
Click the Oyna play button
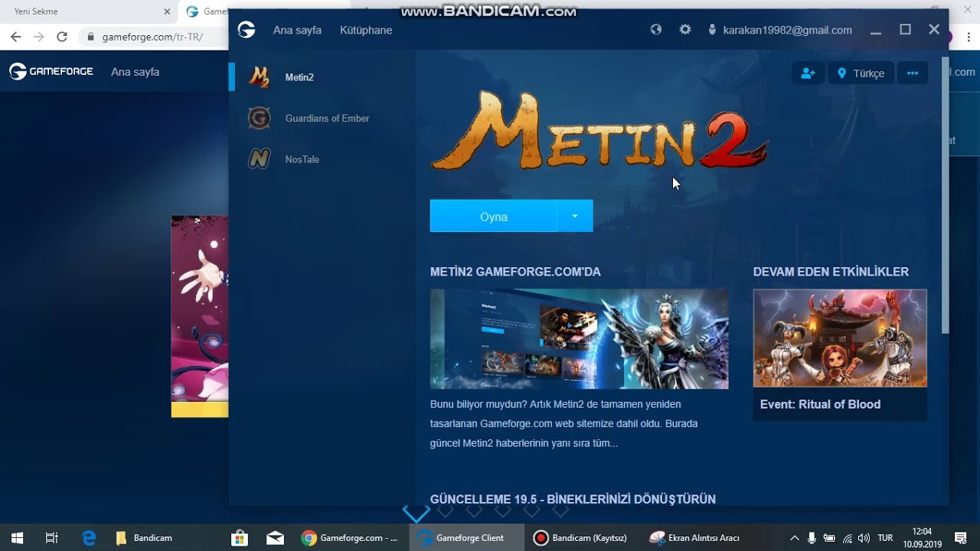(494, 217)
